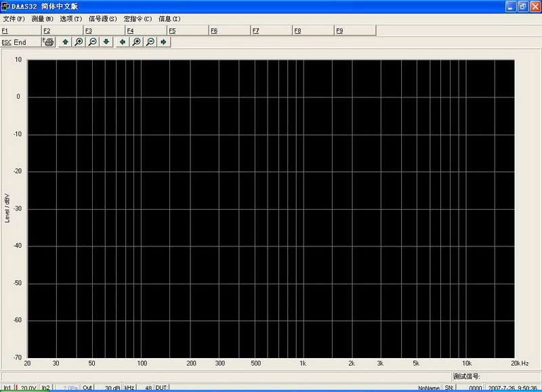This screenshot has width=542, height=392.
Task: Shift the frequency axis left
Action: [x=123, y=42]
